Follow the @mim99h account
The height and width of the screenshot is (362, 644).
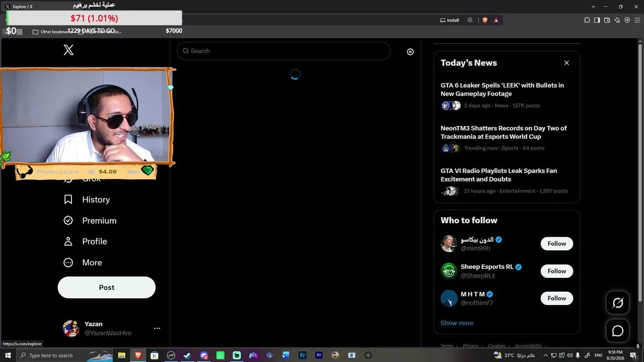point(557,244)
